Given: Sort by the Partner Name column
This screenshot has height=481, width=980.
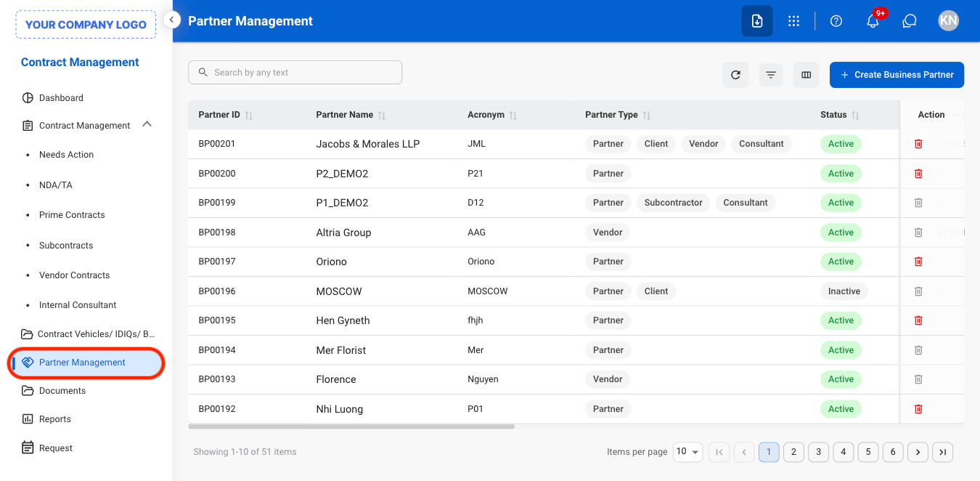Looking at the screenshot, I should point(382,116).
